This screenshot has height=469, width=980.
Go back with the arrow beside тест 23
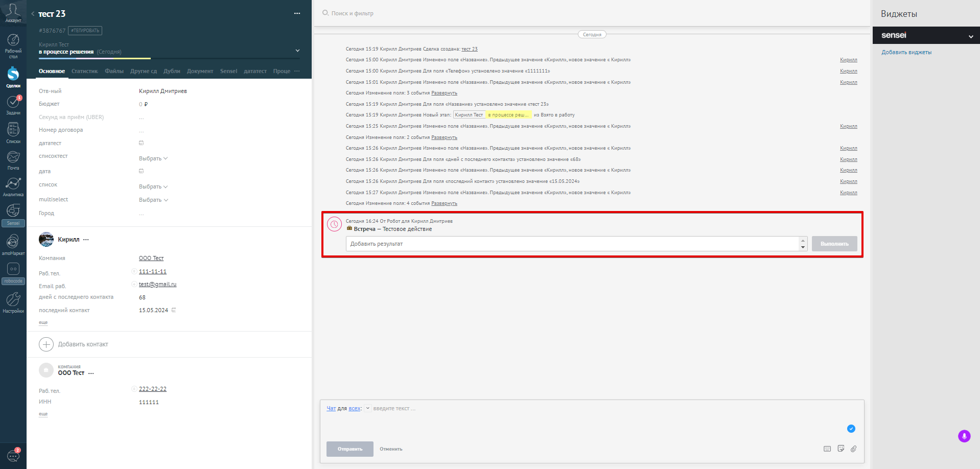[33, 14]
